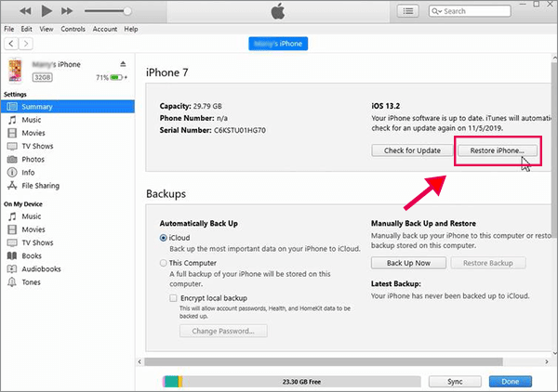Click the storage capacity bar
This screenshot has width=558, height=392.
tap(292, 382)
